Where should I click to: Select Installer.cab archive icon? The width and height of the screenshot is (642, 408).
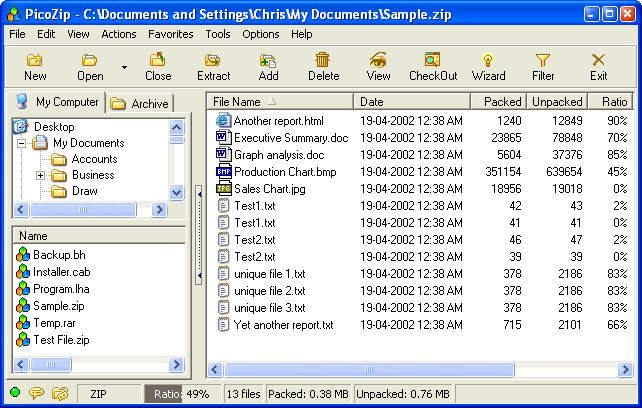(23, 272)
